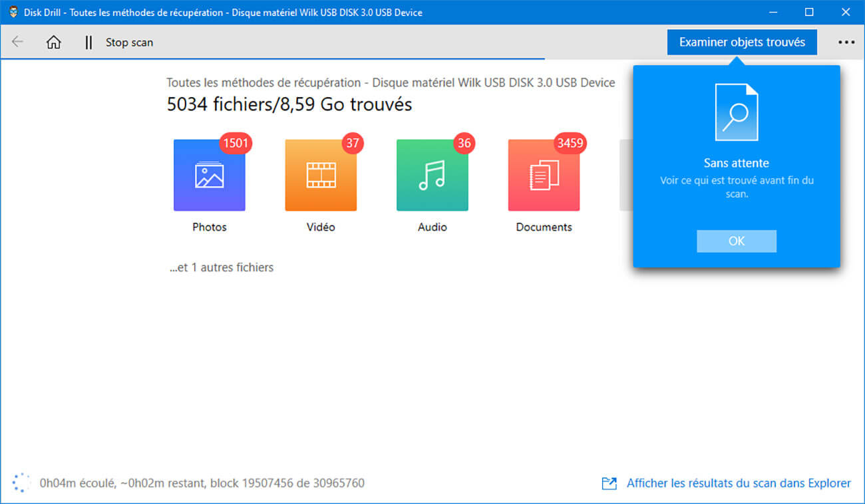Viewport: 865px width, 504px height.
Task: Click the spinning scan progress indicator
Action: pos(21,483)
